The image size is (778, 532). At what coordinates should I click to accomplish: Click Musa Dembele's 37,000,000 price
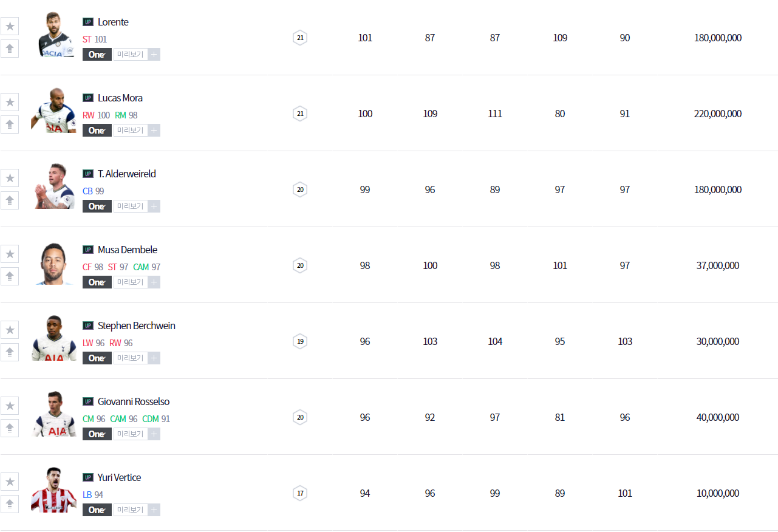717,265
